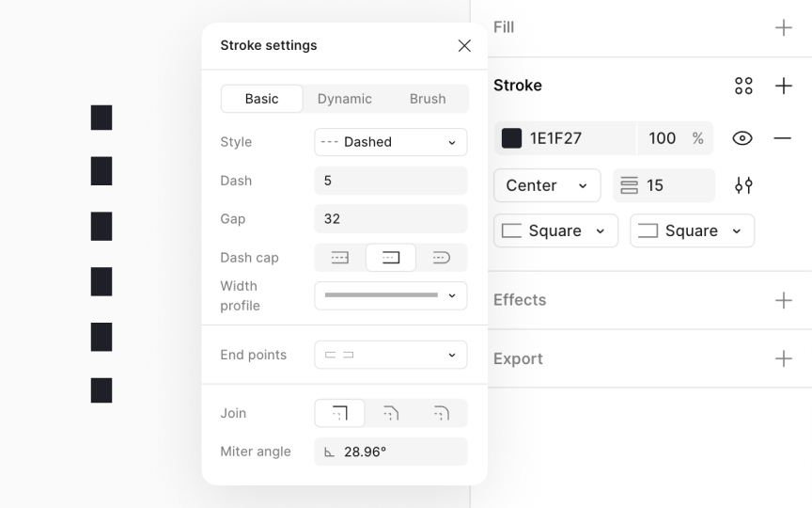812x508 pixels.
Task: Close the Stroke settings popup
Action: click(464, 45)
